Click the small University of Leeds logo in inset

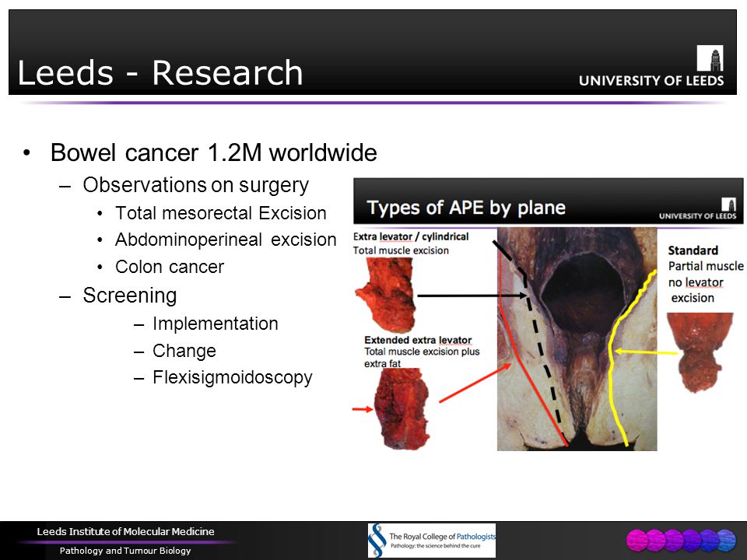point(698,209)
